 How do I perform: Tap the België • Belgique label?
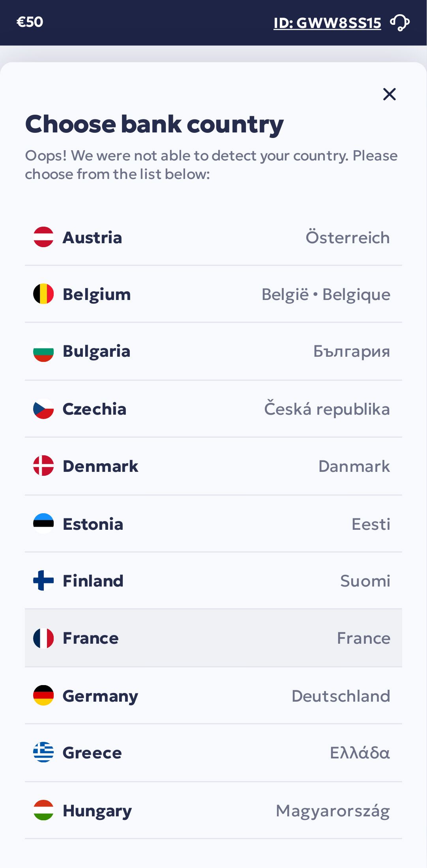click(x=326, y=294)
